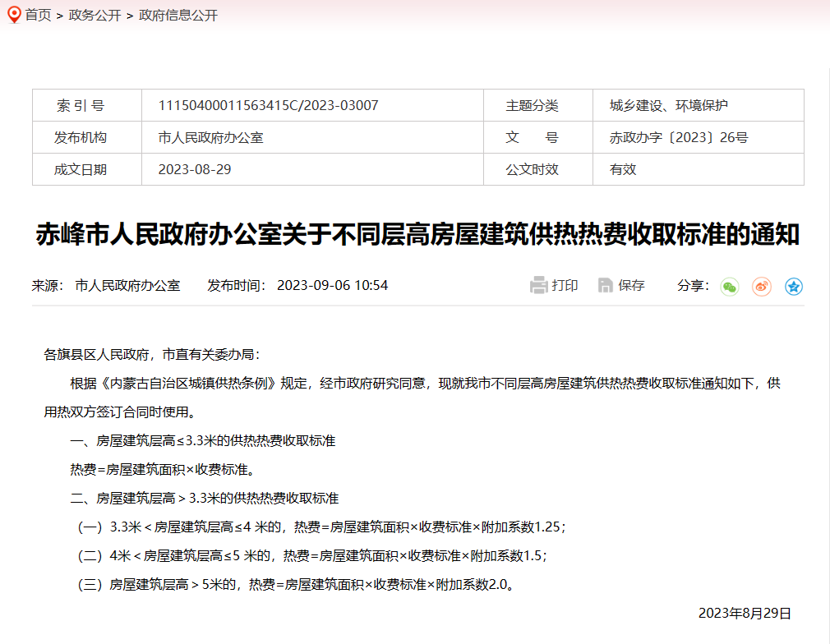Click line with 附加系数2.0
This screenshot has height=644, width=830.
296,584
